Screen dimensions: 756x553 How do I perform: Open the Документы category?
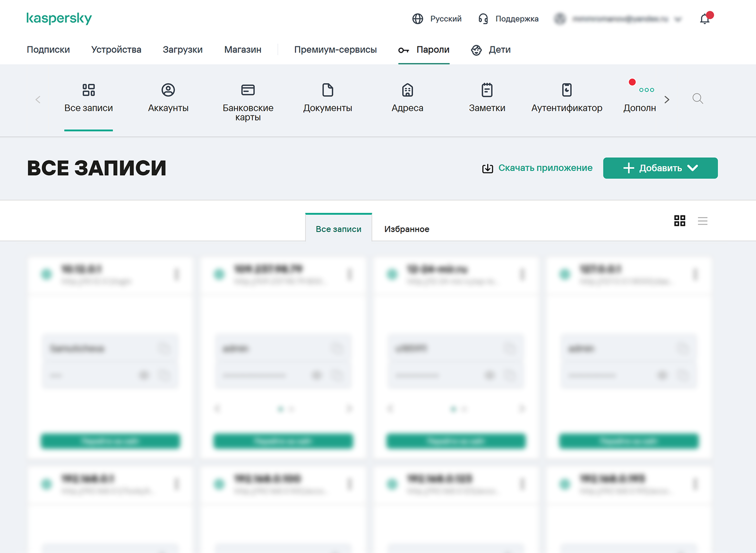tap(327, 98)
